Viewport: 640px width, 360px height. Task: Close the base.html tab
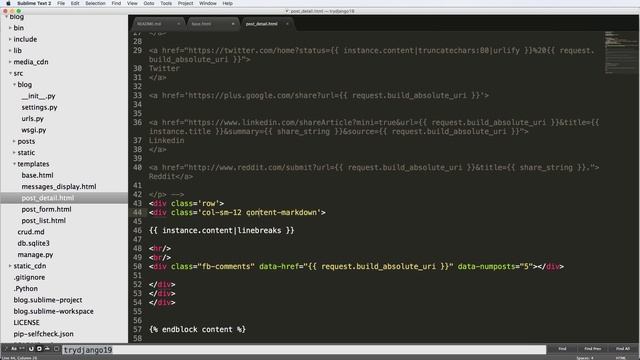[x=233, y=24]
